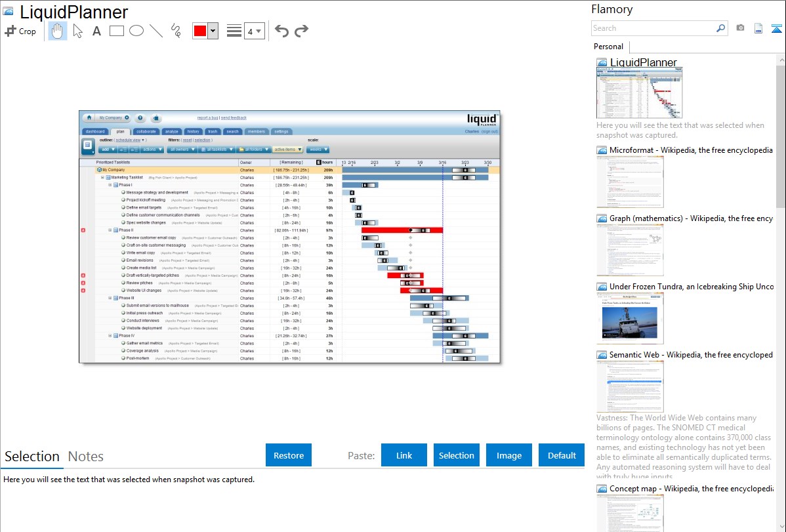
Task: Select the Crop tool
Action: pyautogui.click(x=20, y=31)
